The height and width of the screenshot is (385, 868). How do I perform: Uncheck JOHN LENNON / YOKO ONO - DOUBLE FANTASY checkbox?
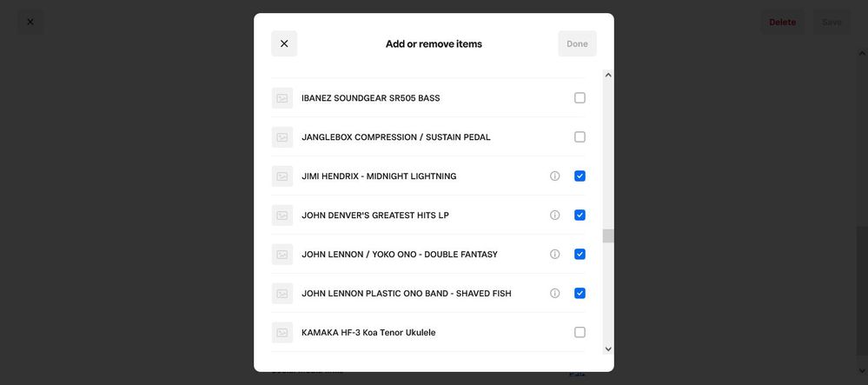pos(580,255)
